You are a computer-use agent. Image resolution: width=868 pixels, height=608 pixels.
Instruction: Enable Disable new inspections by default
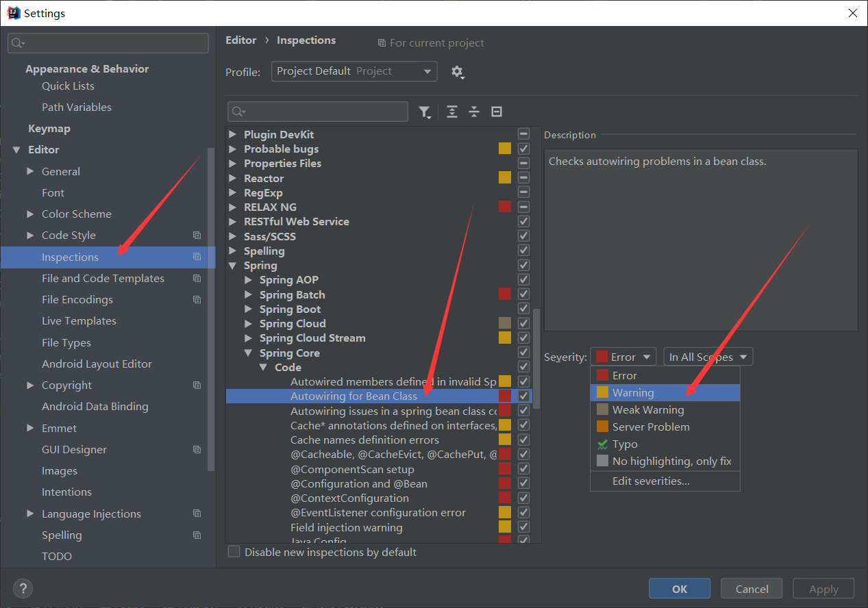point(234,552)
